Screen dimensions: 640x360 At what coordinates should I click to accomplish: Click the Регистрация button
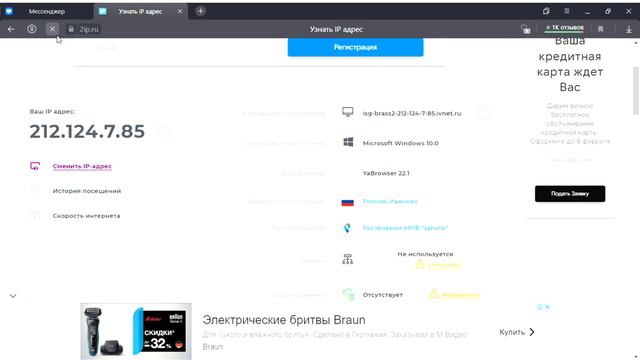tap(356, 47)
